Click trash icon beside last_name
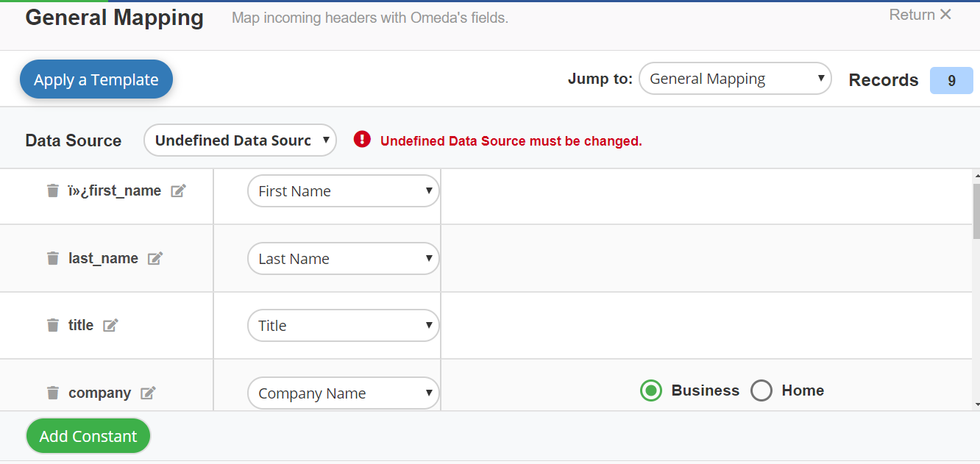The height and width of the screenshot is (464, 980). 53,258
